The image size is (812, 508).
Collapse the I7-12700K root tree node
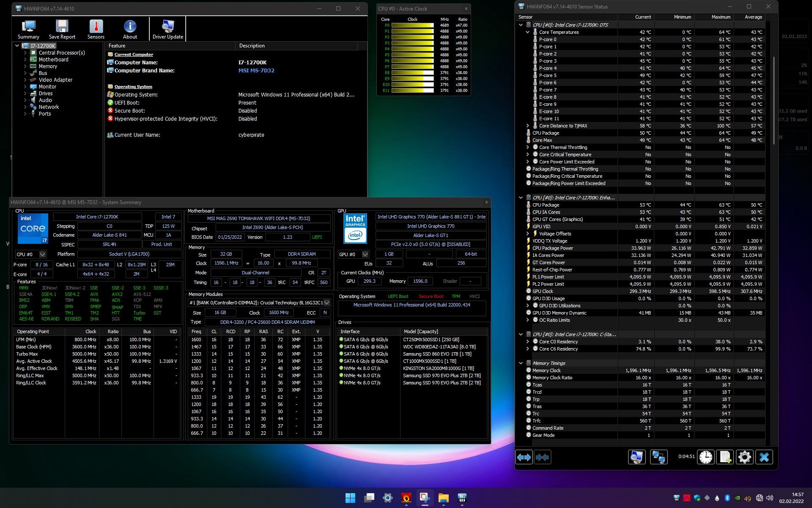coord(17,46)
